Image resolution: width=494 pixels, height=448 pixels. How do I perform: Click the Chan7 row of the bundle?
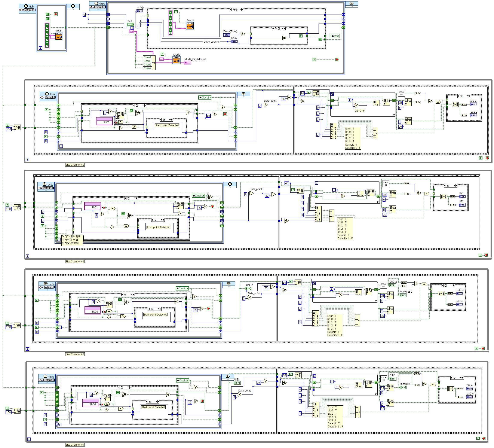point(147,68)
